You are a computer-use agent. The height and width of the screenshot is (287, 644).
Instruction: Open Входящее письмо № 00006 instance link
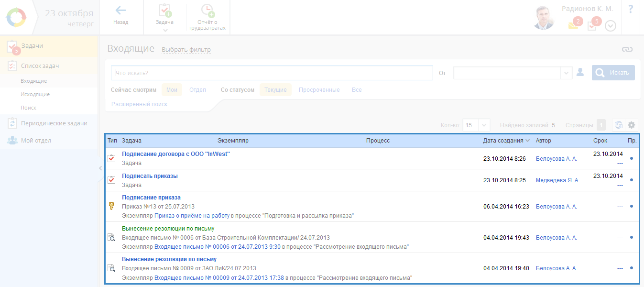pyautogui.click(x=218, y=247)
